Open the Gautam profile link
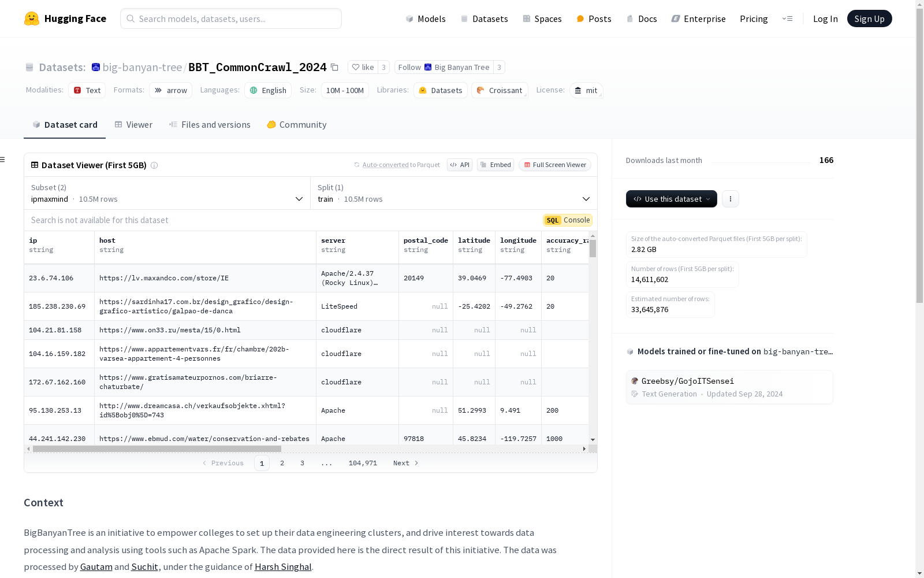 pyautogui.click(x=96, y=567)
